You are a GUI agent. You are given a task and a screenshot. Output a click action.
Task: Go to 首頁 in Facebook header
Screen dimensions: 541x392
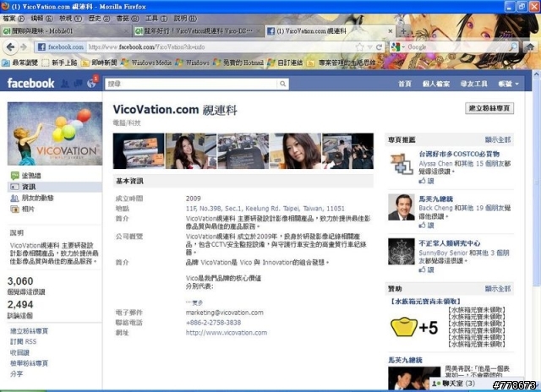pos(405,84)
